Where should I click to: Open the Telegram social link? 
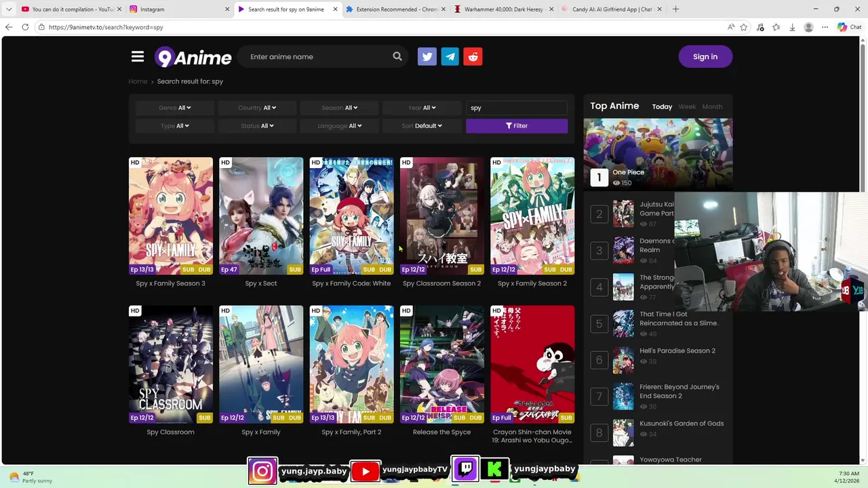click(450, 57)
